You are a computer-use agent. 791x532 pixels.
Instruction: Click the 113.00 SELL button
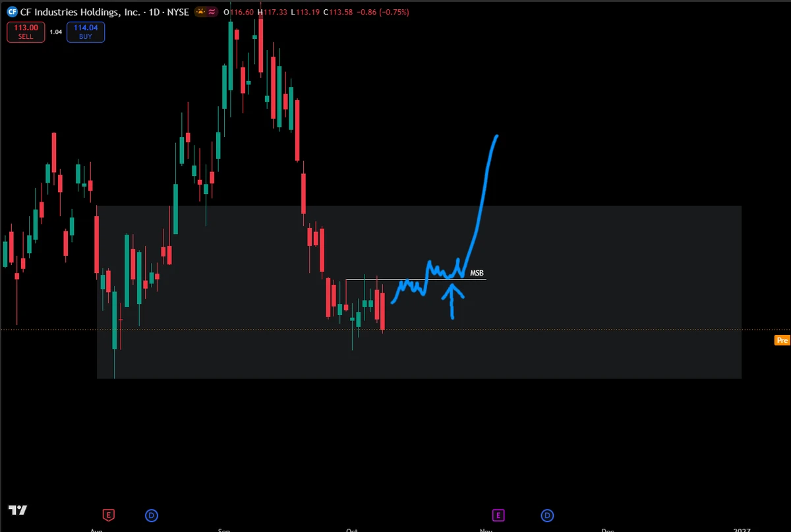point(26,32)
